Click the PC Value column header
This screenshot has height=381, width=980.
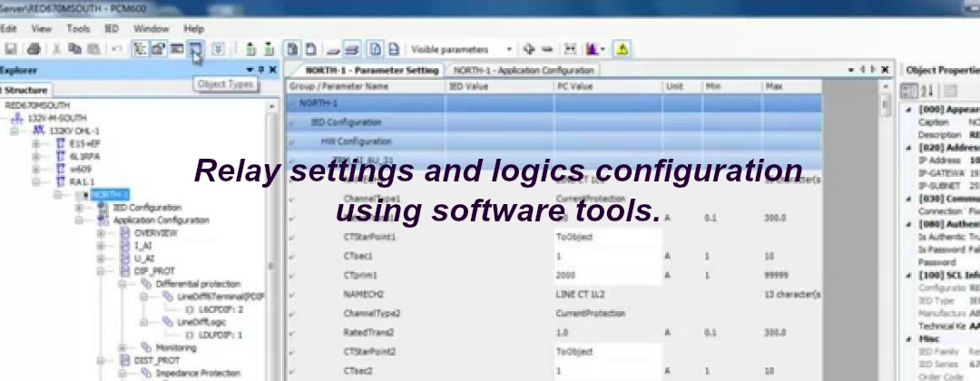(x=608, y=86)
